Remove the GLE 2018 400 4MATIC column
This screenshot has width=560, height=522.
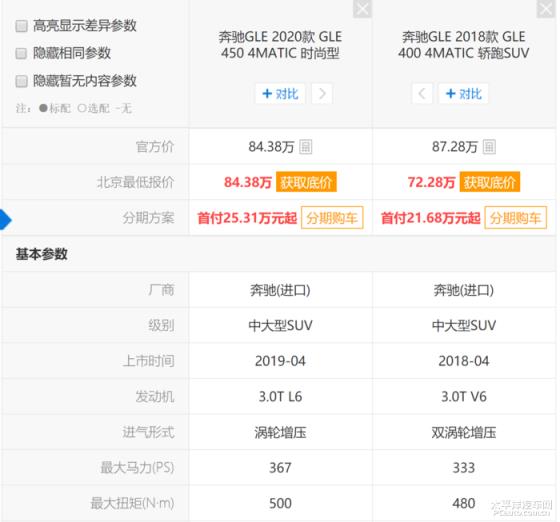click(546, 9)
